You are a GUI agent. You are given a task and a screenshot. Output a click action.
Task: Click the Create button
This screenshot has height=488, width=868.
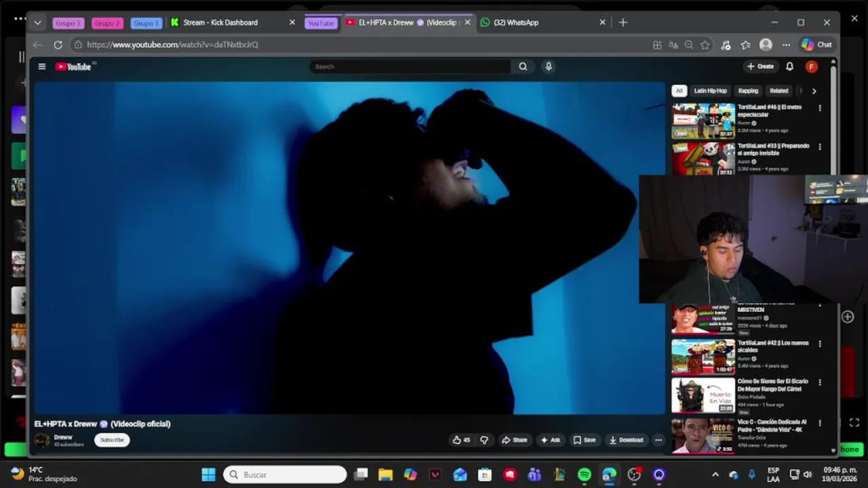coord(760,66)
